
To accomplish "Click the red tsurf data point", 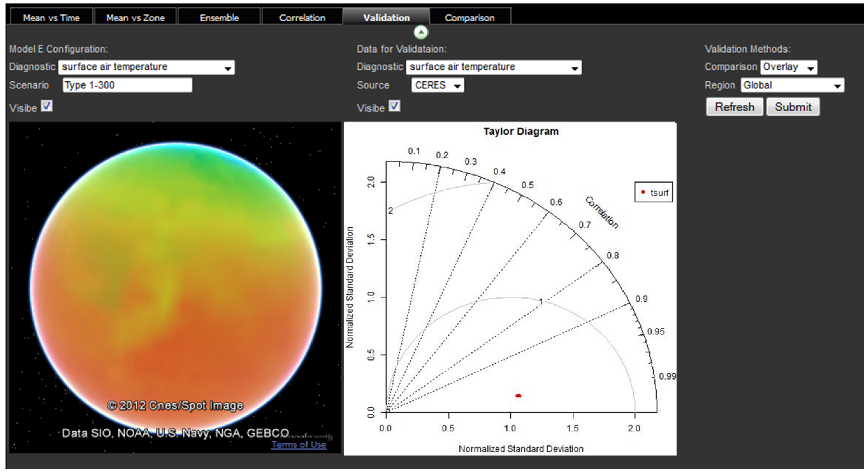I will point(518,395).
